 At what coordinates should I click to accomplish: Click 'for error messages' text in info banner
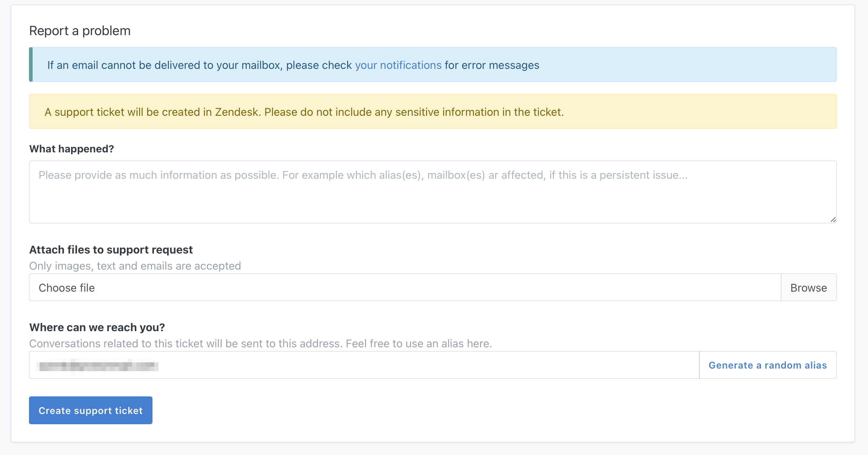[x=492, y=65]
